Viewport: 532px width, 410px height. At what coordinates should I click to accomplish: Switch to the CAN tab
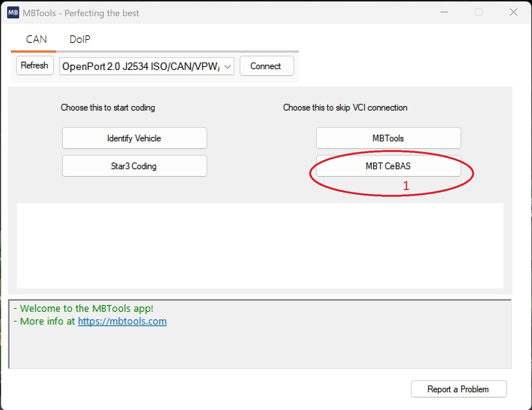coord(36,39)
